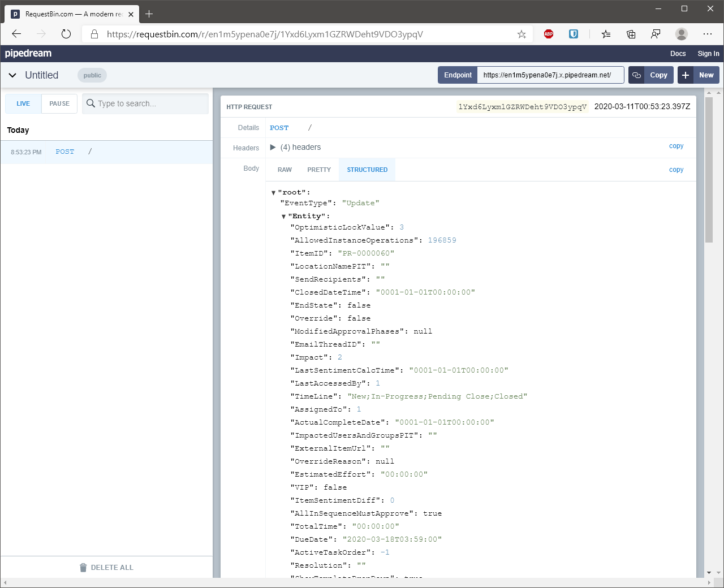The width and height of the screenshot is (724, 588).
Task: Switch to LIVE mode
Action: [x=23, y=103]
